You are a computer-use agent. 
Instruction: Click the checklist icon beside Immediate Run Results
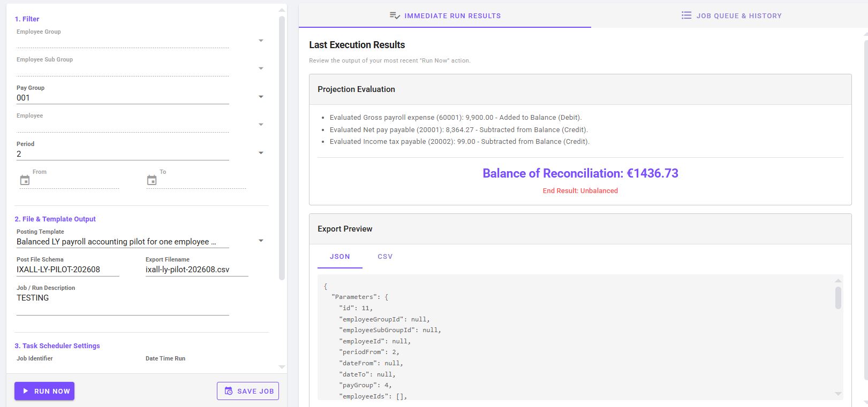coord(395,16)
